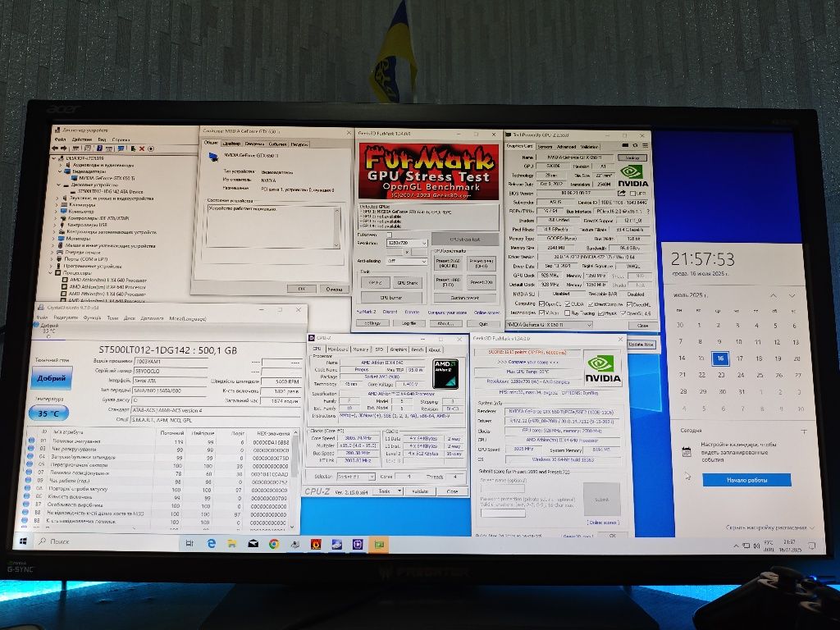840x630 pixels.
Task: Toggle OpenCL checkbox in GPU-Z
Action: click(x=541, y=304)
